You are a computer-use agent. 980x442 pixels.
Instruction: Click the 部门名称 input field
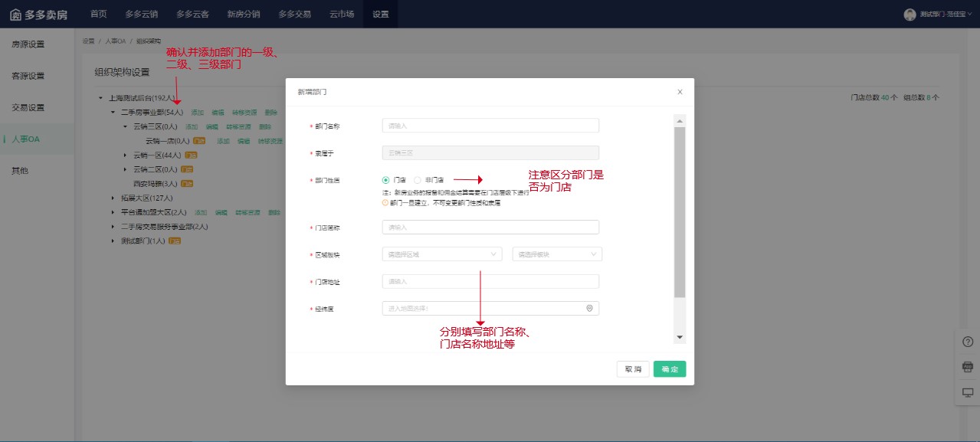click(490, 125)
